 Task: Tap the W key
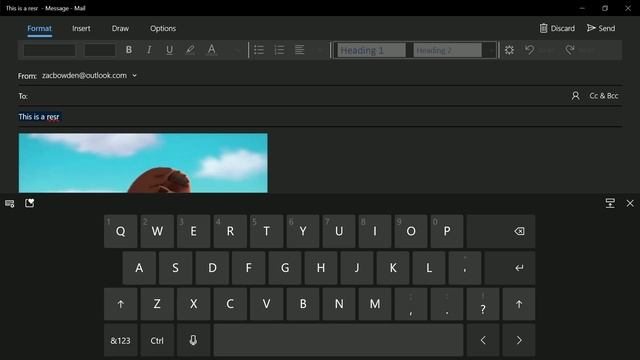coord(157,231)
